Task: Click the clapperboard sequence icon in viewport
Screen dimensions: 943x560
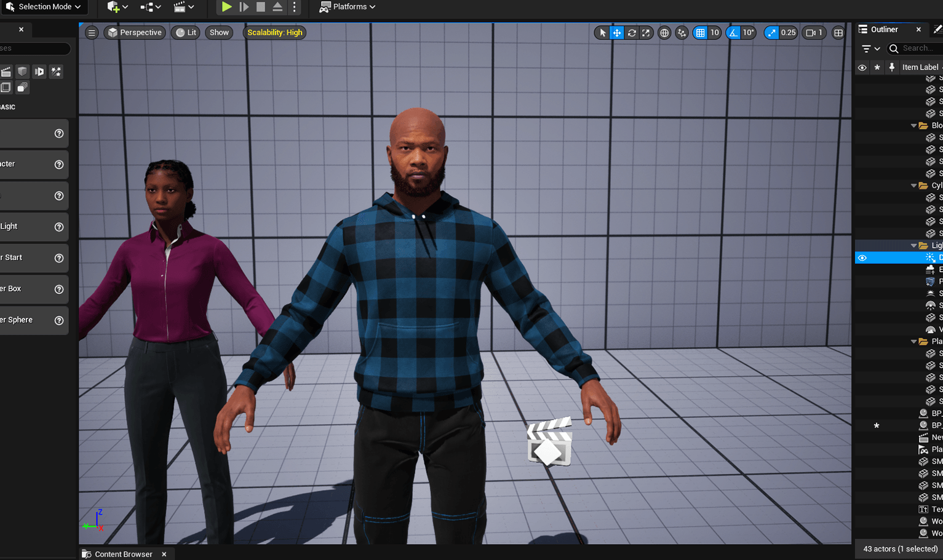Action: pos(549,441)
